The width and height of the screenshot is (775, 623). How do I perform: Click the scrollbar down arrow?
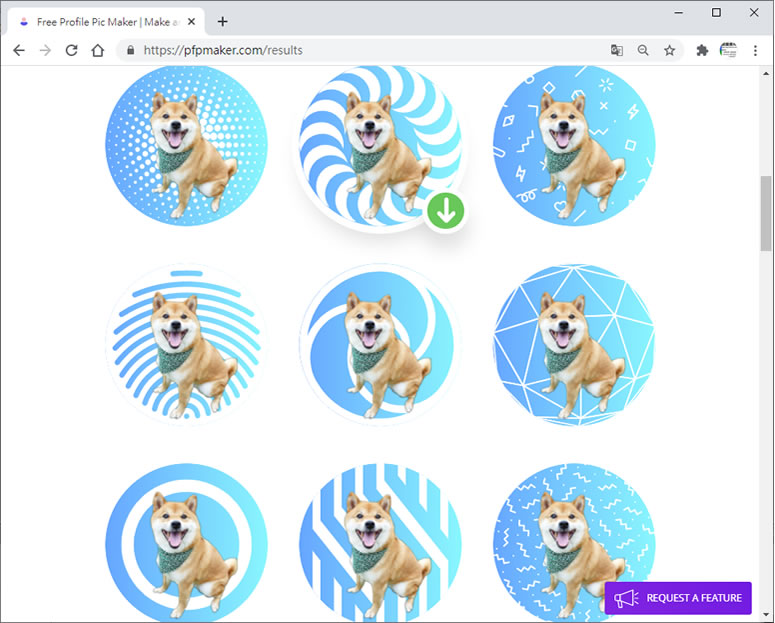click(x=766, y=616)
